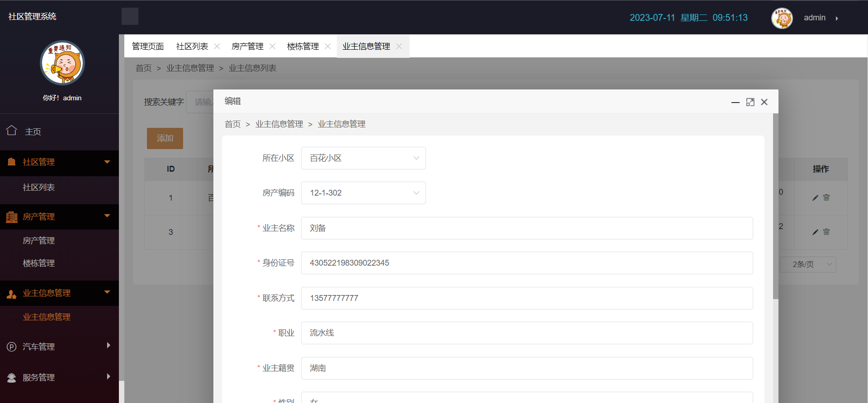Close the 楼栋管理 tab
Image resolution: width=868 pixels, height=403 pixels.
(x=328, y=46)
